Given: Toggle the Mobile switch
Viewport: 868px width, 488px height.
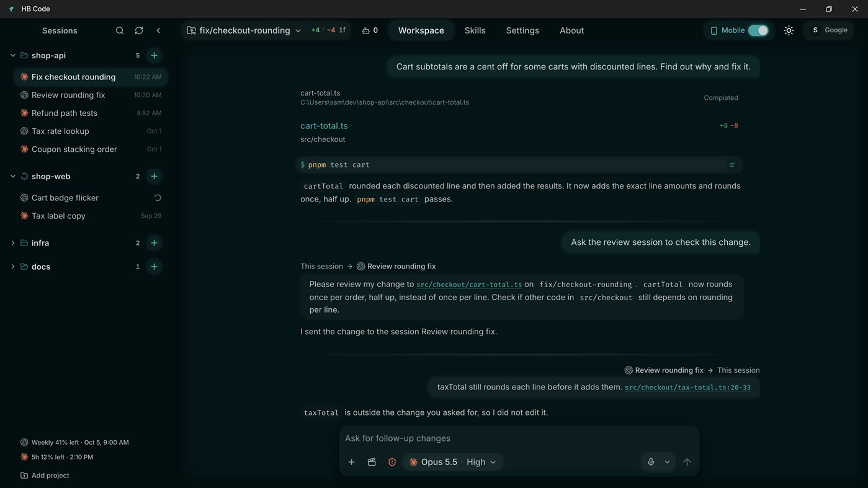Looking at the screenshot, I should click(x=758, y=30).
